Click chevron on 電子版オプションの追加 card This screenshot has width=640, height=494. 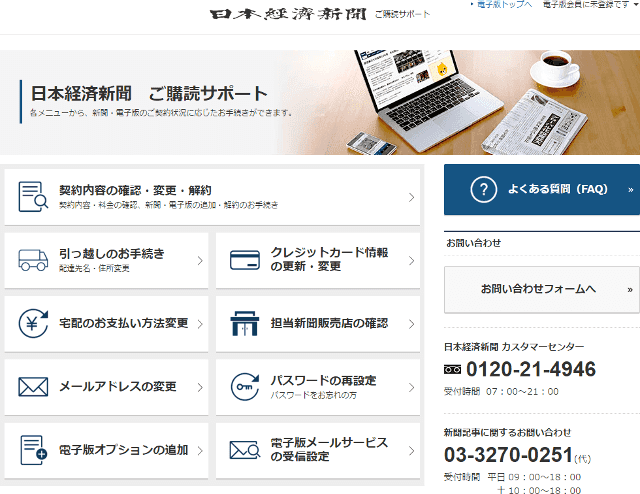pos(200,450)
